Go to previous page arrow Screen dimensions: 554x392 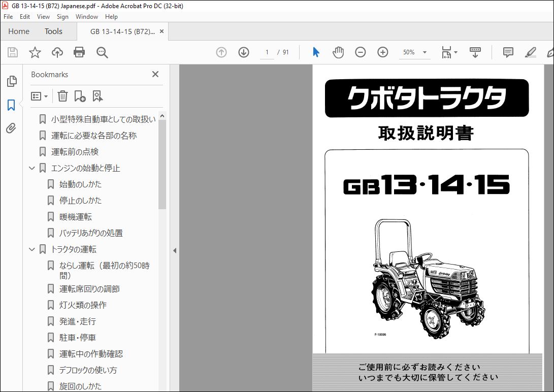[x=221, y=52]
